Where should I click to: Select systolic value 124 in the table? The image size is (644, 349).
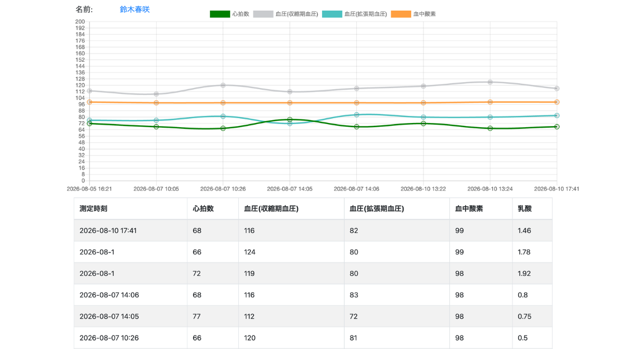291,252
